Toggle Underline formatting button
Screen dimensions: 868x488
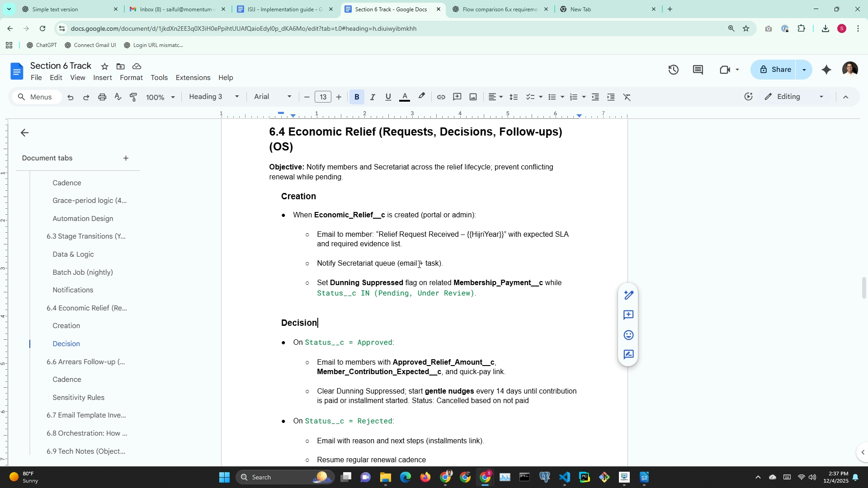tap(388, 97)
